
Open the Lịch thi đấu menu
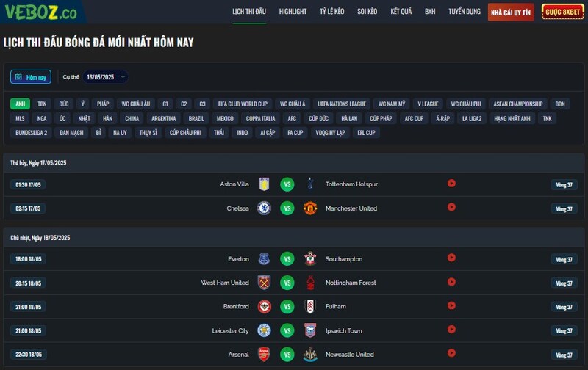tap(249, 12)
